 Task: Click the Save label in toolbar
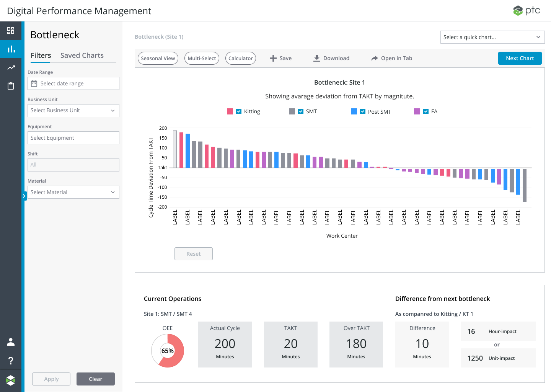pos(285,58)
